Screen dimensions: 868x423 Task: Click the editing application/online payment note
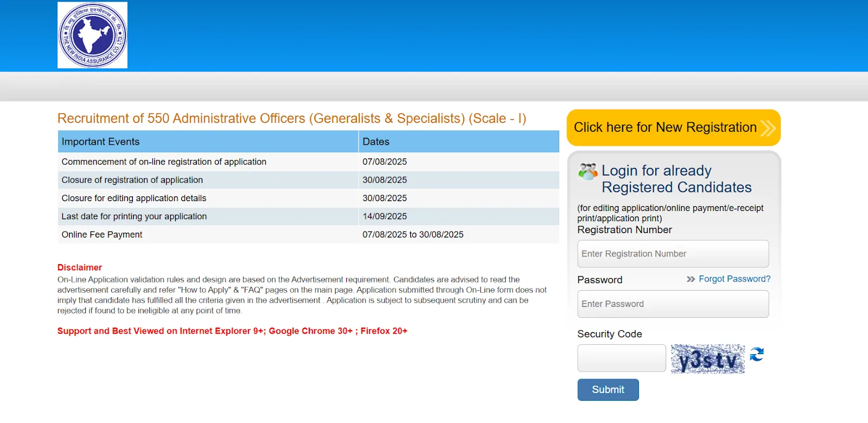point(671,213)
